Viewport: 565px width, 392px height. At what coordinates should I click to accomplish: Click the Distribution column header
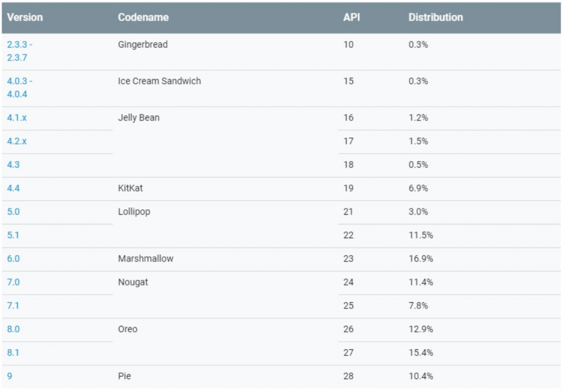pos(435,18)
